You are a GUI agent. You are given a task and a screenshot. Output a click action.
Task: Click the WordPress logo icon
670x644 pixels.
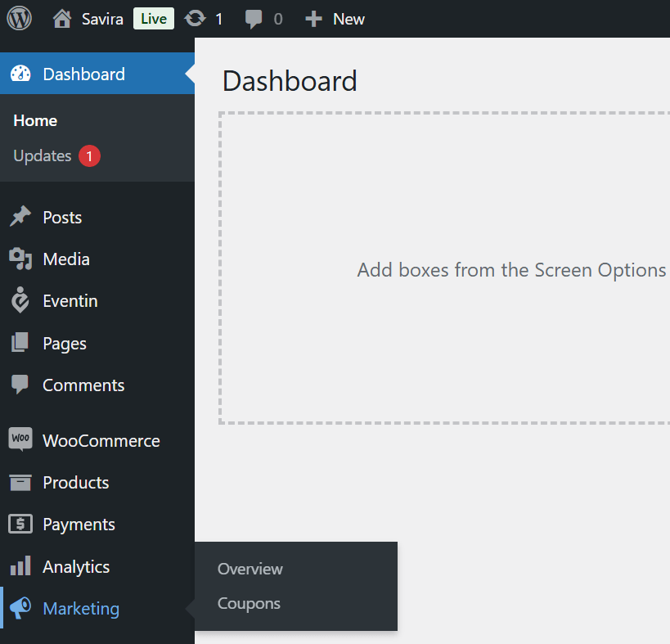pyautogui.click(x=20, y=18)
